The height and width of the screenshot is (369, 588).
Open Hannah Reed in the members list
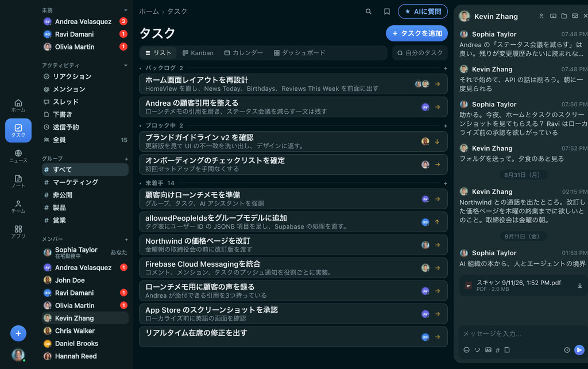click(x=85, y=356)
